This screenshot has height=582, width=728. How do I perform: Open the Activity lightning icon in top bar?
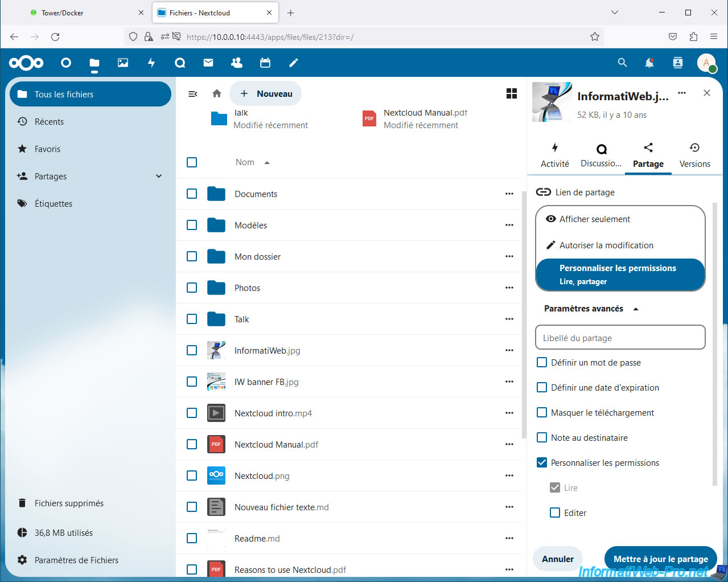point(151,63)
